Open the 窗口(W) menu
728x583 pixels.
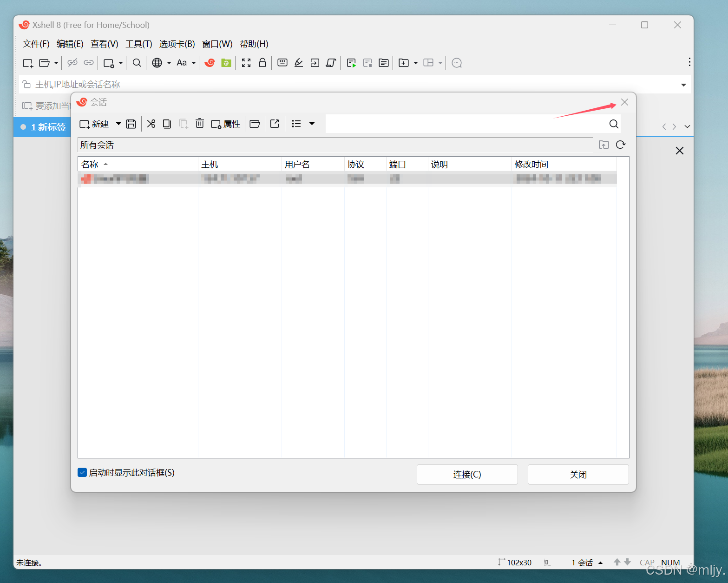[217, 44]
